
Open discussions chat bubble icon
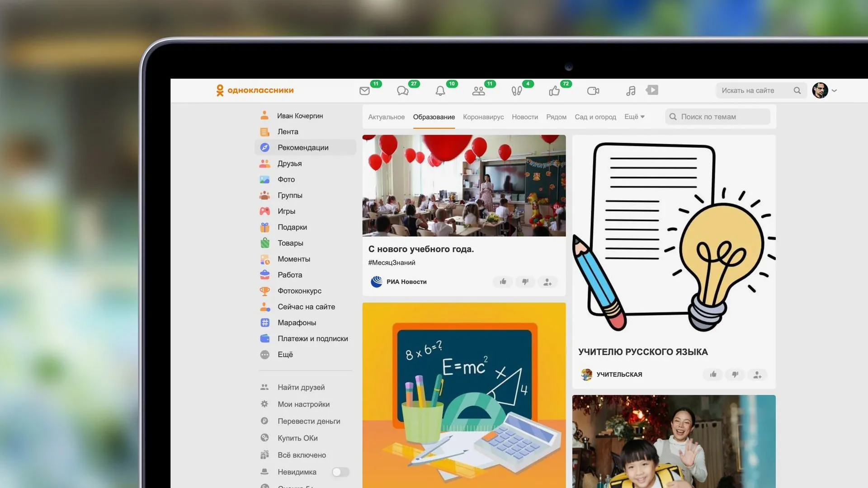[x=402, y=91]
